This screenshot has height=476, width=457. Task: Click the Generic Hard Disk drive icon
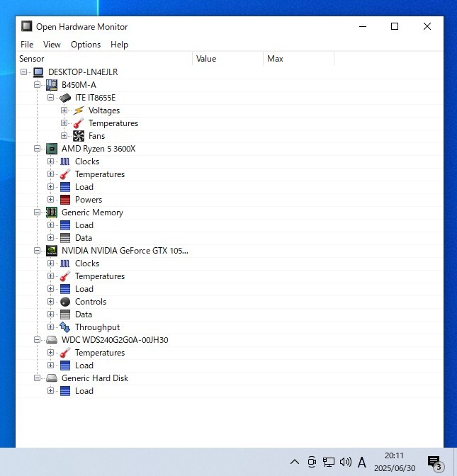click(x=52, y=378)
